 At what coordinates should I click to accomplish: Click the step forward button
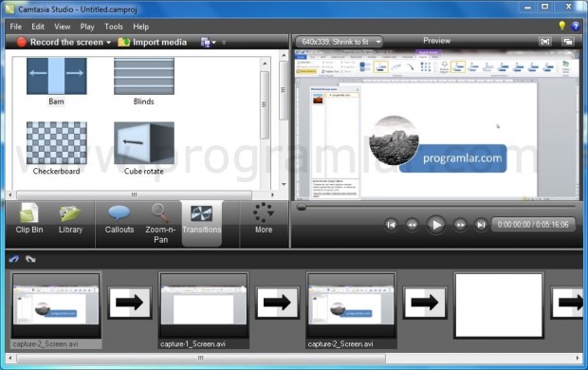(460, 225)
